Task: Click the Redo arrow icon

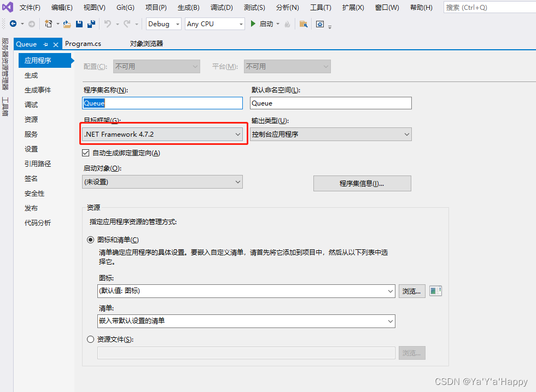Action: (127, 24)
